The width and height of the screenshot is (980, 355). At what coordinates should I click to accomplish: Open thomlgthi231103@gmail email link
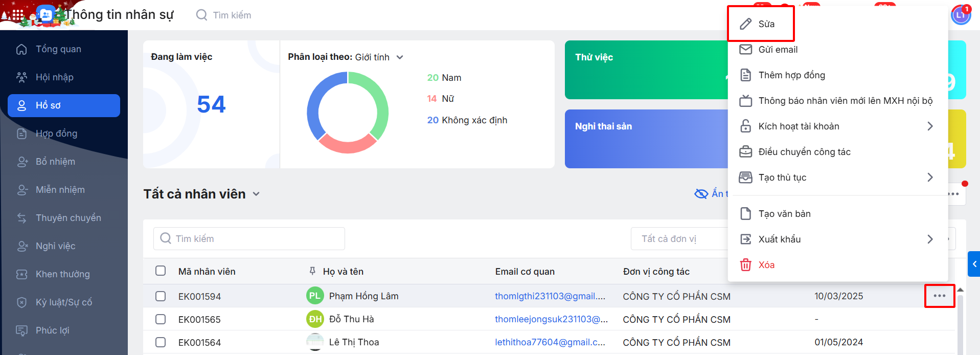[x=550, y=296]
